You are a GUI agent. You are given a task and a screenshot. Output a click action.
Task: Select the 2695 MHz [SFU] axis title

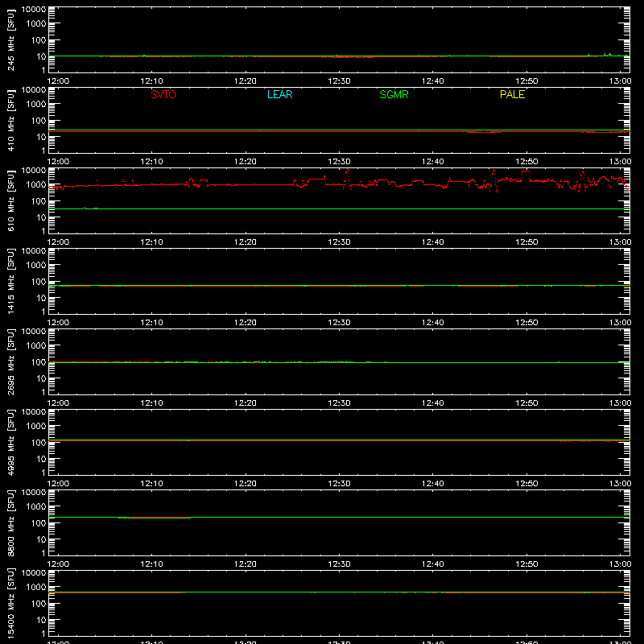tap(10, 361)
